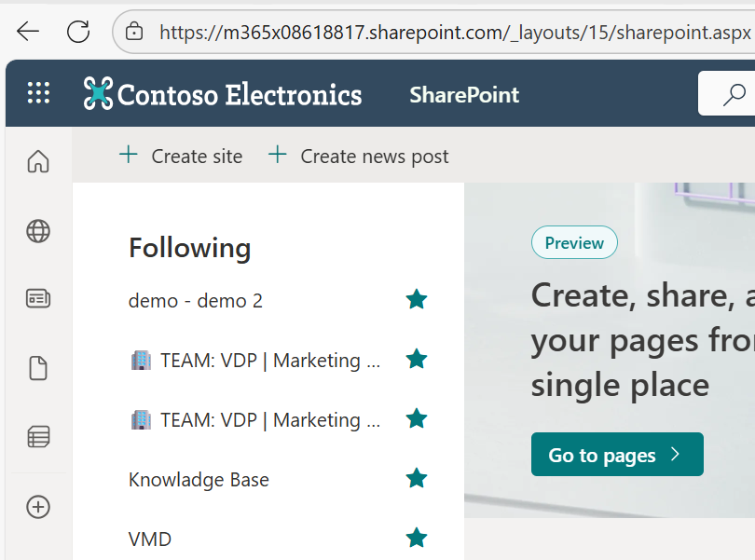Go back with the browser back arrow
This screenshot has width=755, height=560.
pyautogui.click(x=28, y=32)
